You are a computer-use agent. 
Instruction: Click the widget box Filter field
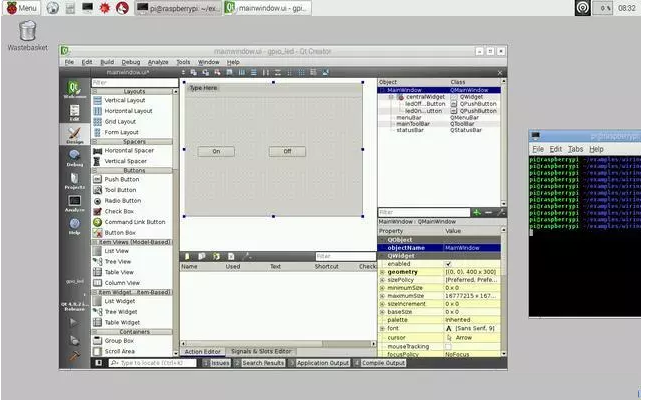[130, 82]
